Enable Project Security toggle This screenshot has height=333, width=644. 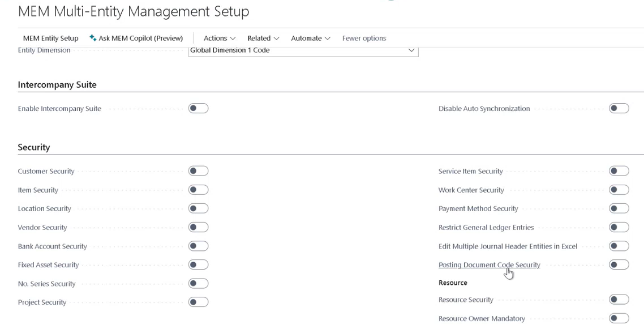[x=199, y=302]
